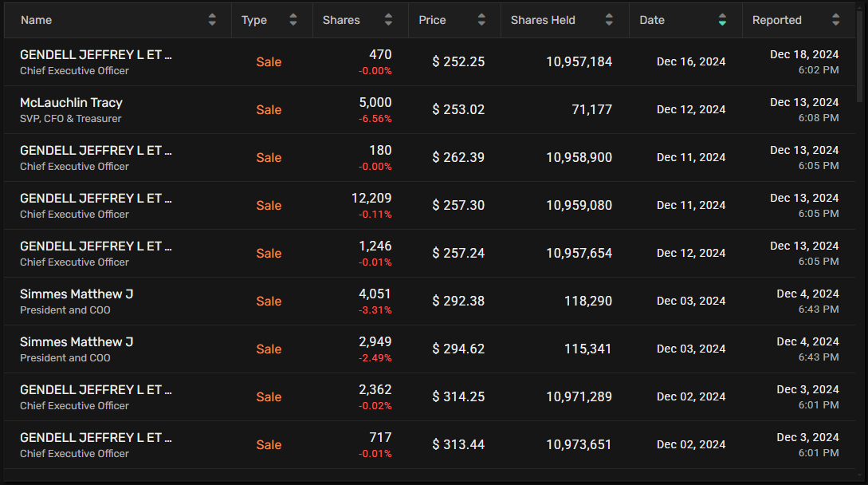Sort by Price column sort icon

(481, 20)
